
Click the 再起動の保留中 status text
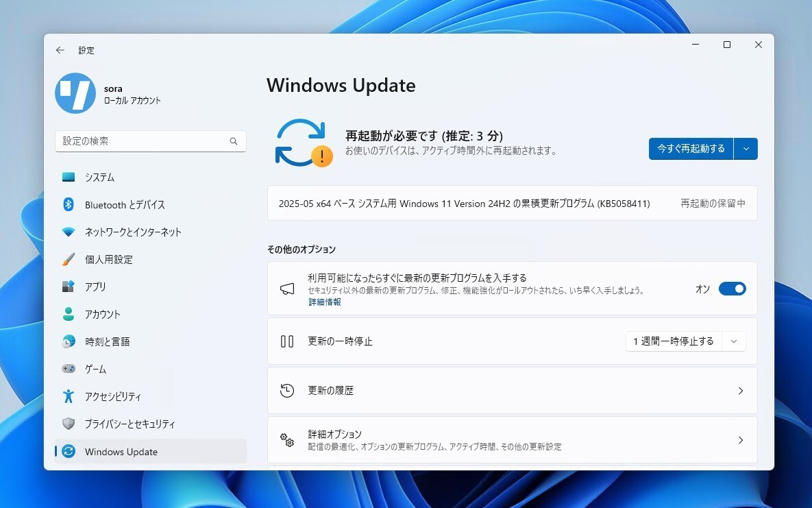(x=713, y=203)
